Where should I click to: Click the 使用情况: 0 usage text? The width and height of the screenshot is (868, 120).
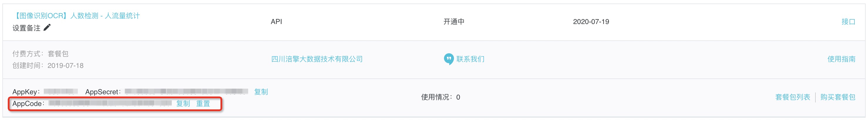[440, 97]
